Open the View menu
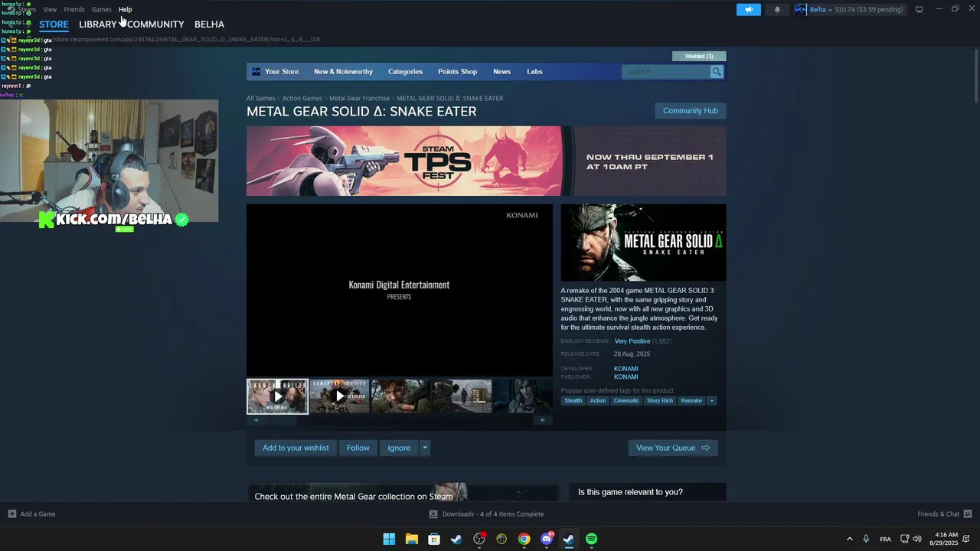The image size is (980, 551). [50, 9]
